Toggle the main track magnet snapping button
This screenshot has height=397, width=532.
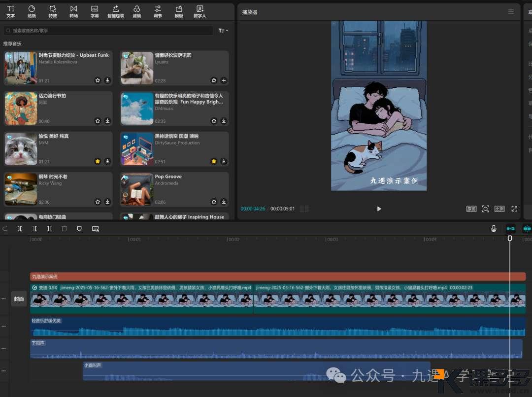[x=510, y=229]
